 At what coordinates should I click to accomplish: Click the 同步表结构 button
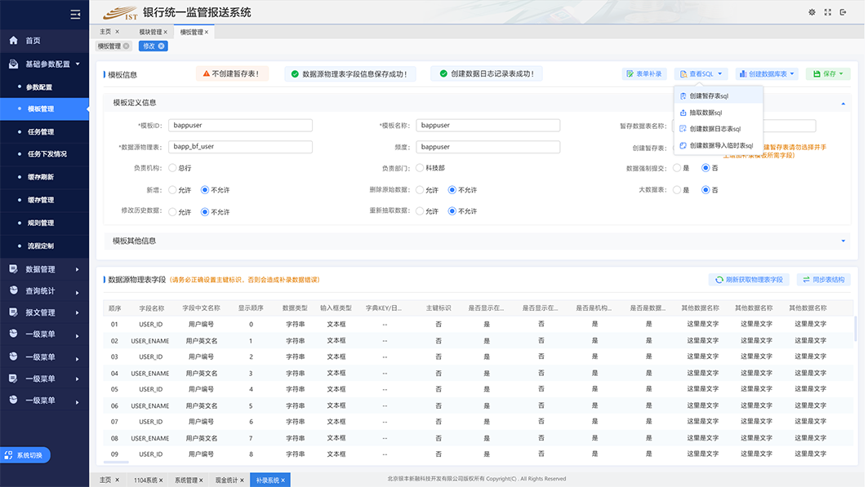pyautogui.click(x=821, y=278)
